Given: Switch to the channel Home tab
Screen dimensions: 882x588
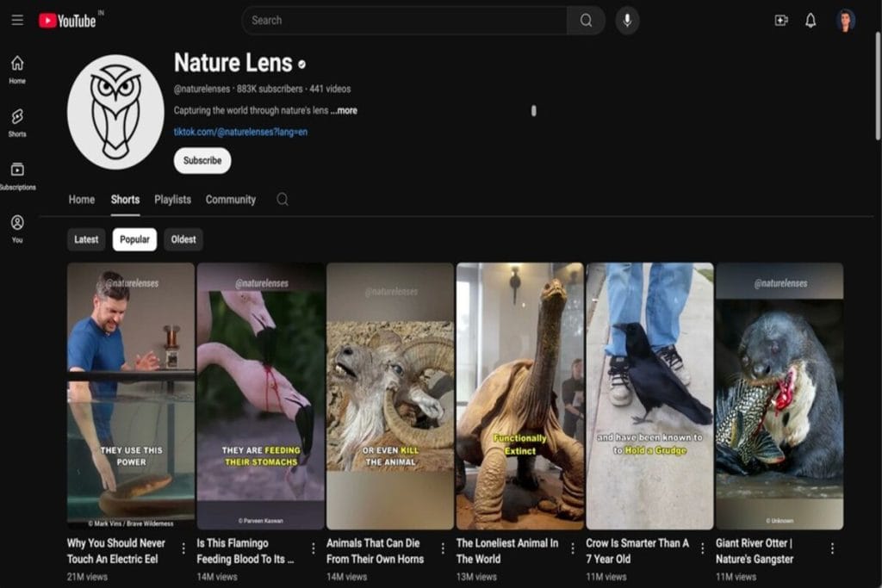Looking at the screenshot, I should [x=82, y=200].
